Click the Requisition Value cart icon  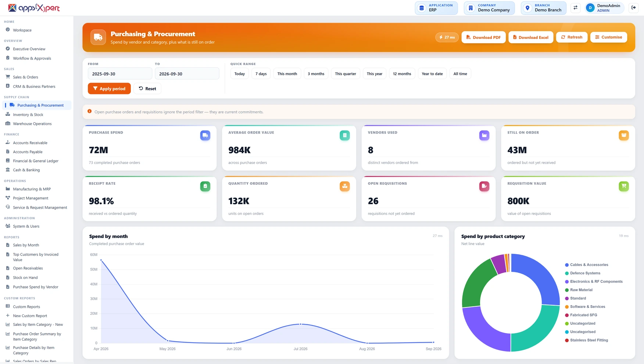pos(624,186)
